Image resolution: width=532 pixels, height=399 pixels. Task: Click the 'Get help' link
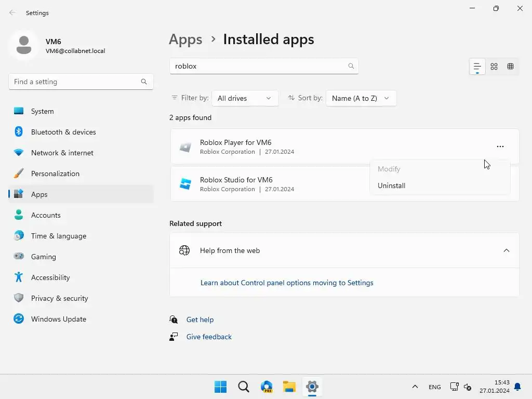tap(200, 320)
